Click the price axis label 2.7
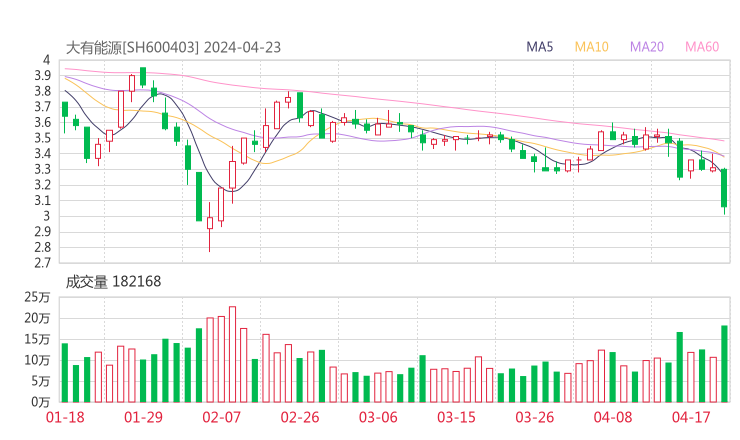 click(42, 263)
